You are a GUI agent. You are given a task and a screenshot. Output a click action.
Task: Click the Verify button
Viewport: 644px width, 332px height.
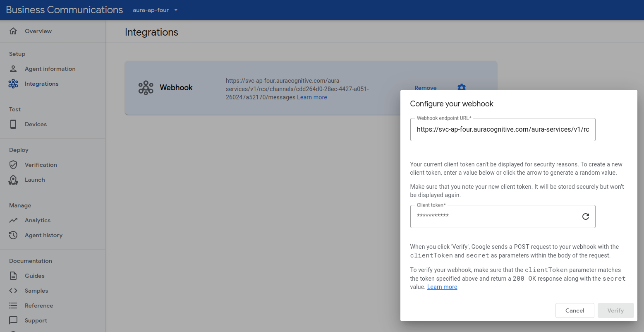click(x=615, y=310)
